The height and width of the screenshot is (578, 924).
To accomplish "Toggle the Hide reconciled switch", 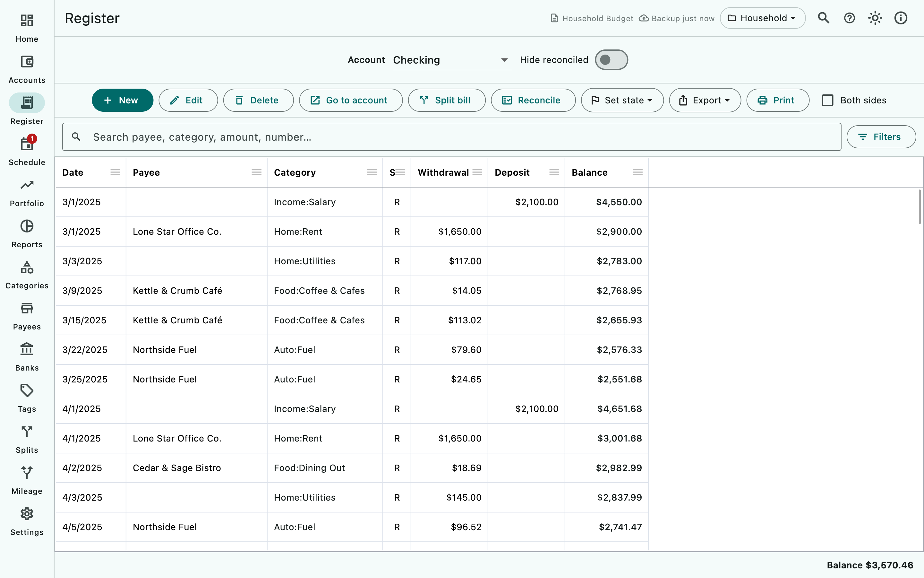I will tap(611, 60).
